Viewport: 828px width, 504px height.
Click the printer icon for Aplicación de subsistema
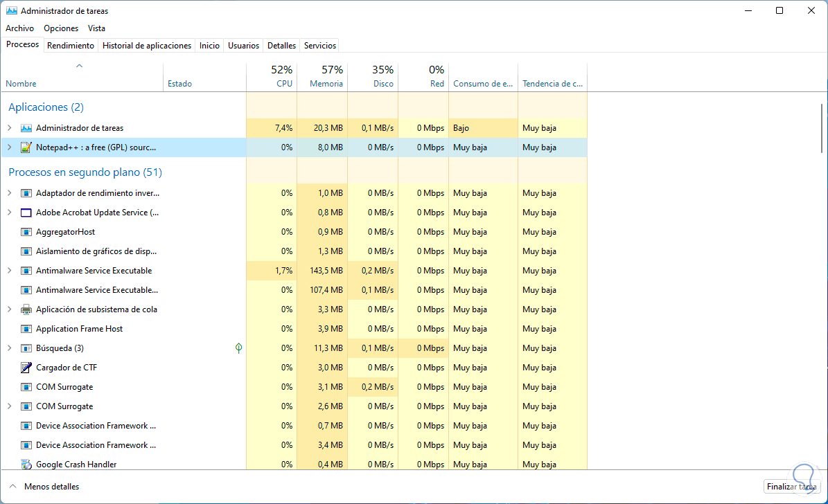[x=26, y=309]
